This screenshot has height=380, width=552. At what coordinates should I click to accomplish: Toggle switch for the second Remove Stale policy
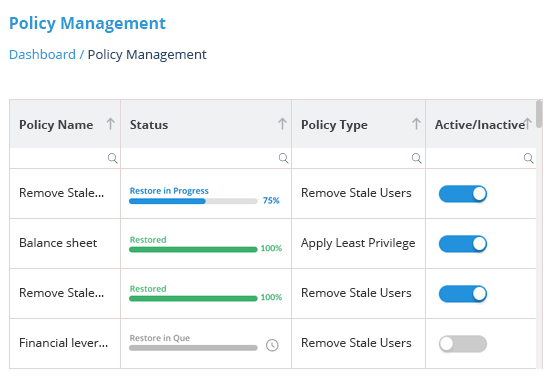(463, 294)
